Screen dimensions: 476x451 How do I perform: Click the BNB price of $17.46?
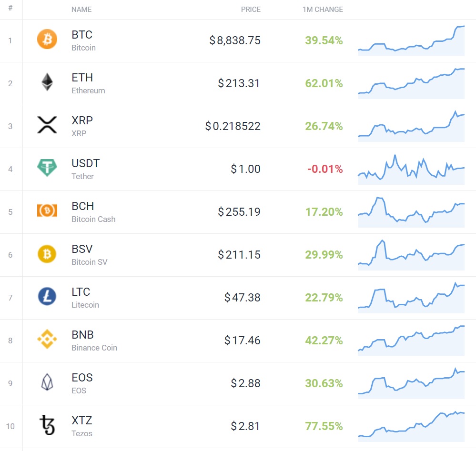click(242, 340)
